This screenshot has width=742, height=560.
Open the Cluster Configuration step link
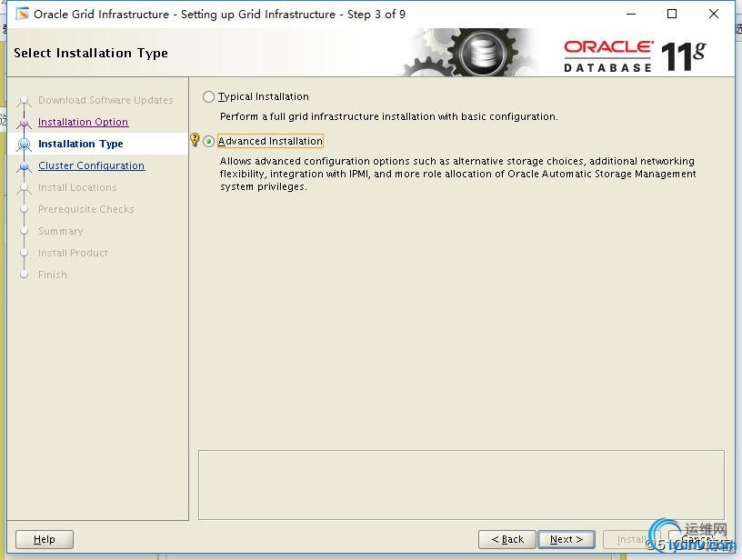point(91,165)
